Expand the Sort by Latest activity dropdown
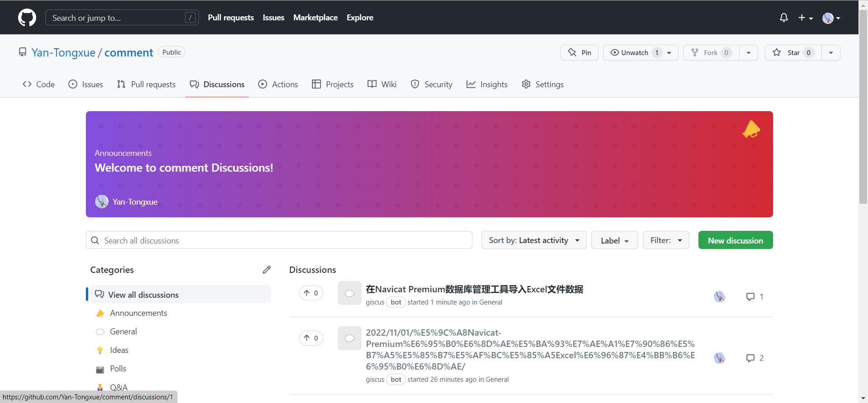This screenshot has width=868, height=403. point(533,240)
